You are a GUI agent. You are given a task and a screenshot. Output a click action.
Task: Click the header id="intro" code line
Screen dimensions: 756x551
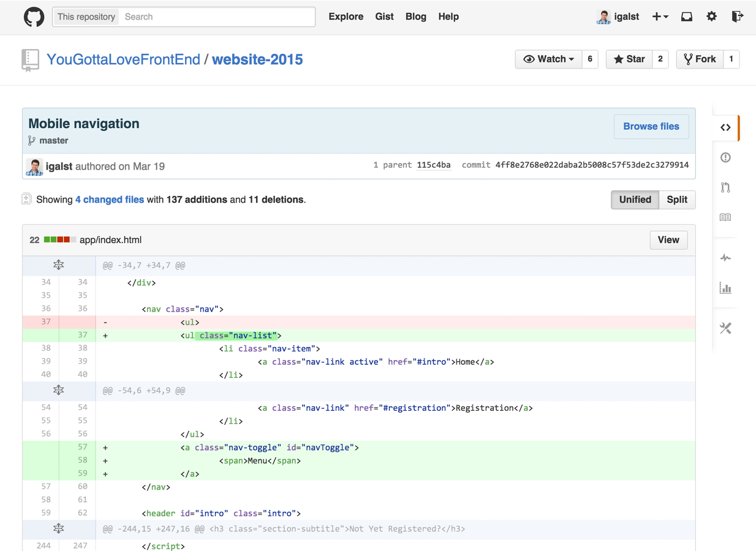pyautogui.click(x=395, y=513)
